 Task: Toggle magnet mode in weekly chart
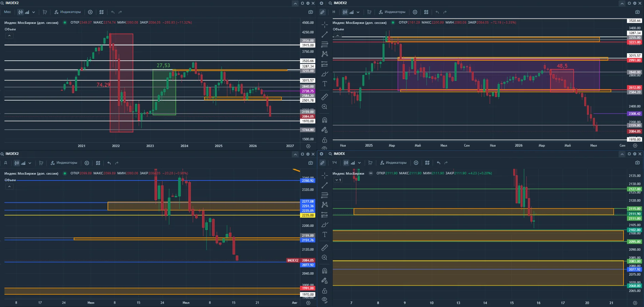tap(325, 120)
